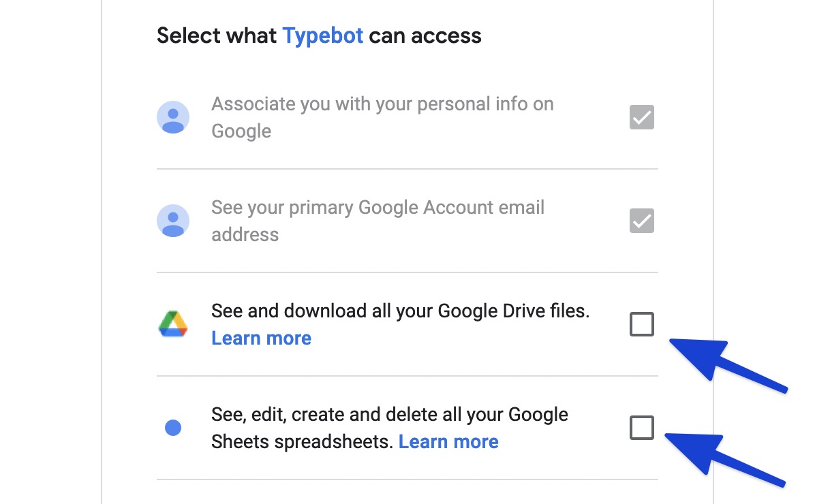Select the 'Associate you with your personal info' text
Viewport: 830px width, 504px height.
pos(382,105)
